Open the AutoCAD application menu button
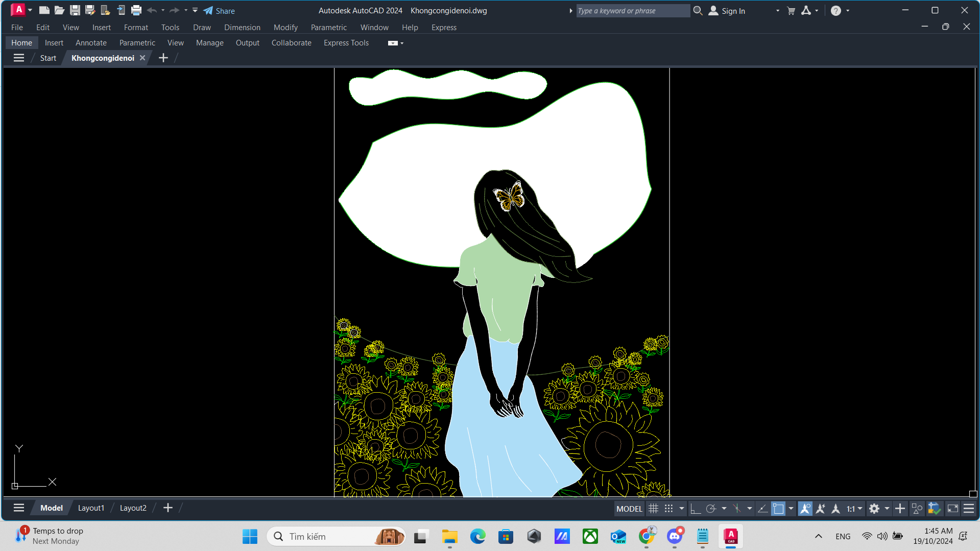980x551 pixels. [18, 10]
